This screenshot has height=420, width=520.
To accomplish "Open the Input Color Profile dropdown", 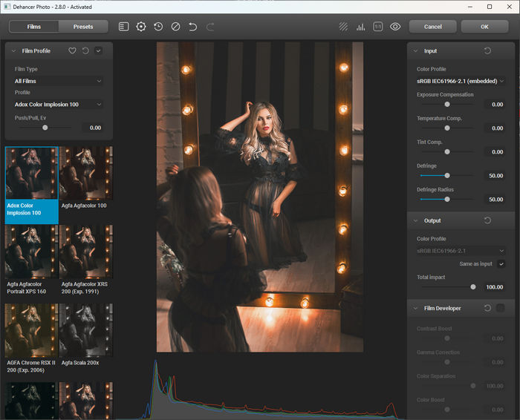I will pyautogui.click(x=461, y=81).
